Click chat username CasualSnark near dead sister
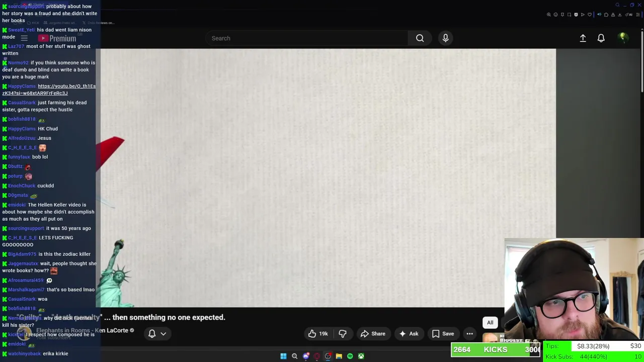Screen dimensions: 644x362 click(x=22, y=103)
